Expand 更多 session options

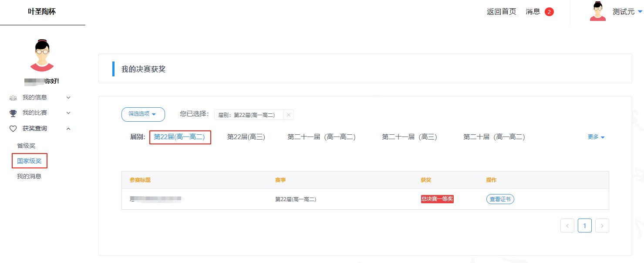[596, 137]
